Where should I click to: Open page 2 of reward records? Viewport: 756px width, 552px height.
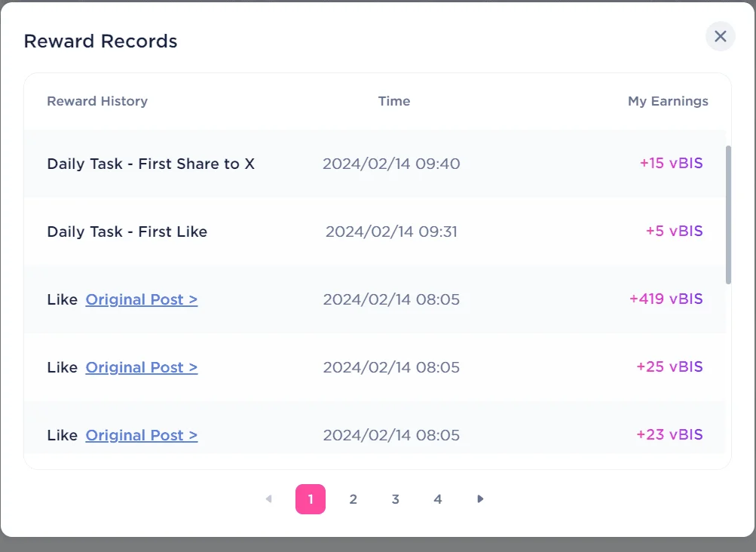353,499
